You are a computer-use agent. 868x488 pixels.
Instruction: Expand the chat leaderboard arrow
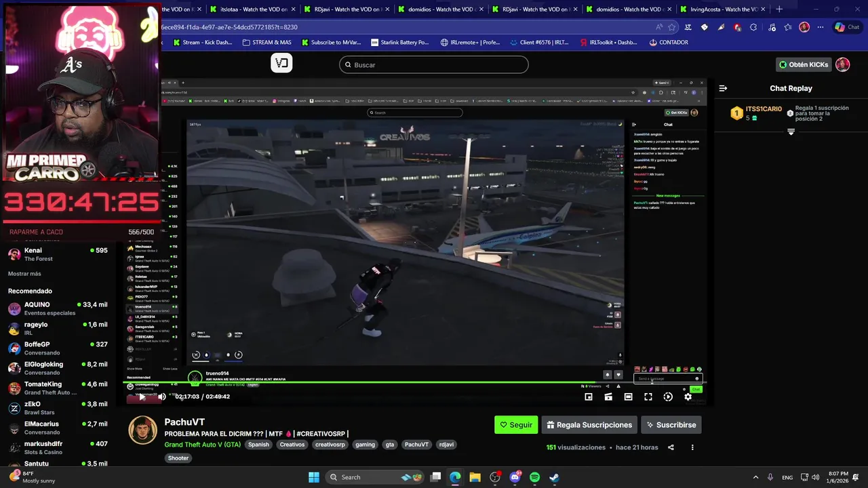(791, 132)
